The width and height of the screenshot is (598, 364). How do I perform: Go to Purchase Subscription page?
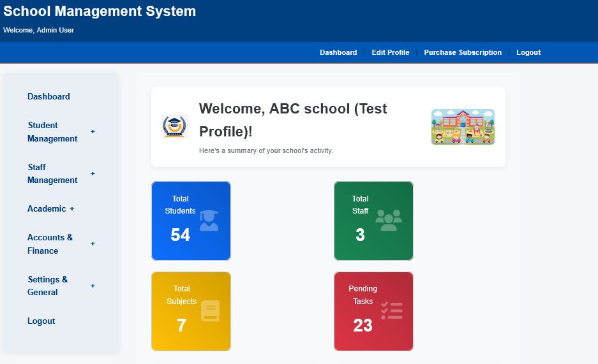[463, 52]
